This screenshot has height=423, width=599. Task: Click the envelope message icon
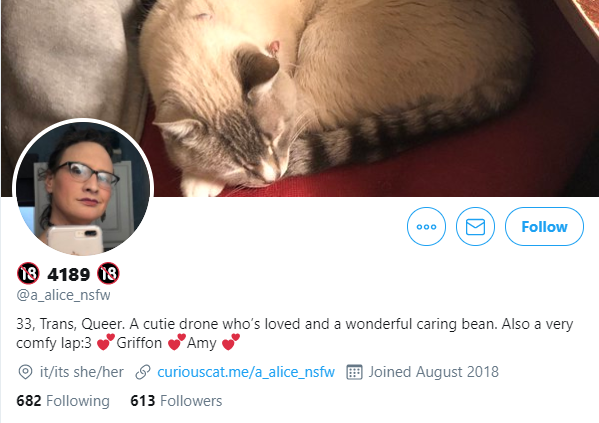click(475, 227)
